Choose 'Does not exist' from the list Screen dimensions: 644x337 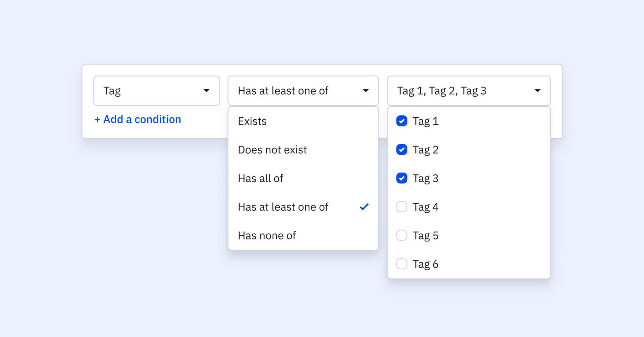[x=272, y=150]
